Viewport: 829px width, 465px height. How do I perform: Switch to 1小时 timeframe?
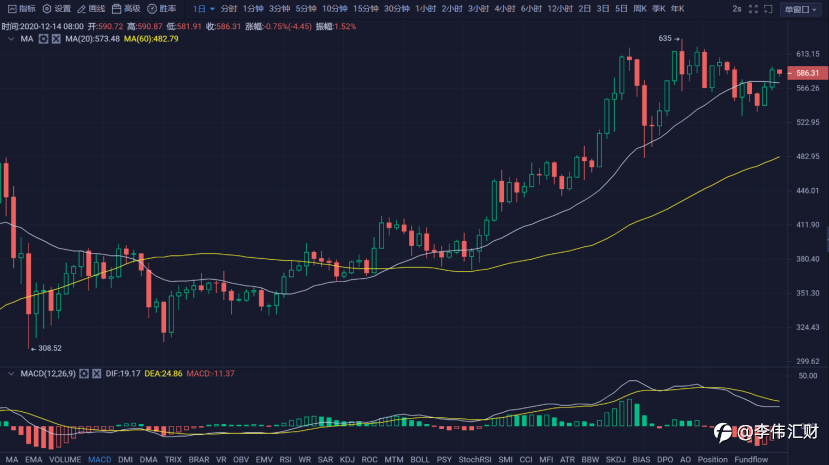click(x=425, y=9)
